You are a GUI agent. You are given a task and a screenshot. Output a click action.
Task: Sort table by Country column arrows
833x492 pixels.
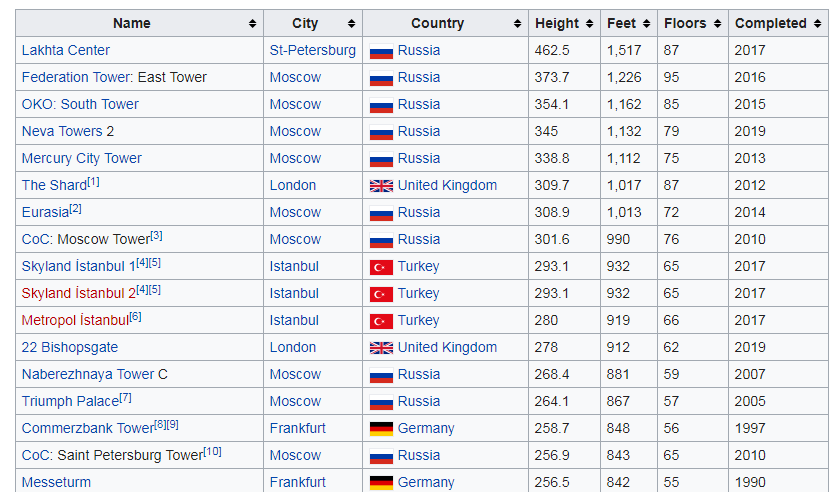(517, 23)
